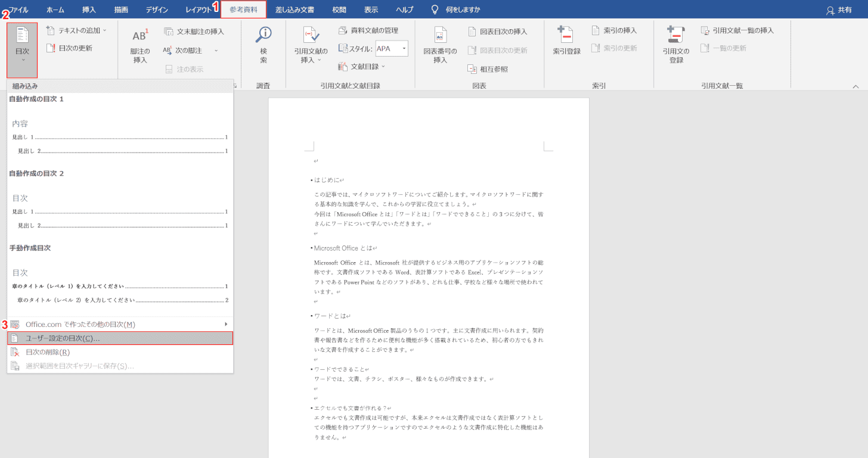Switch to the 挿入 tab
Image resolution: width=868 pixels, height=458 pixels.
click(x=89, y=10)
